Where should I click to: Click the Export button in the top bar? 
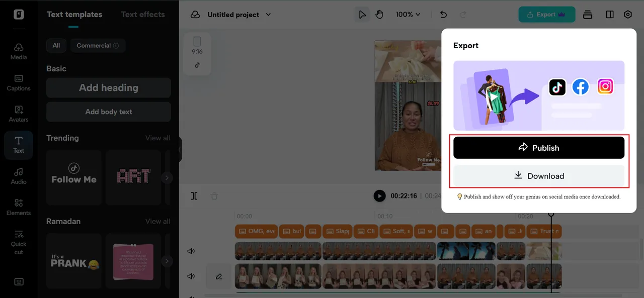546,15
